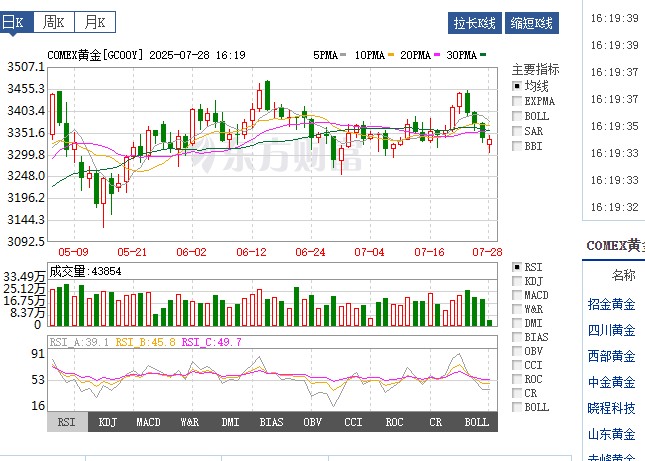Open the 西部黄金 stock link

611,356
